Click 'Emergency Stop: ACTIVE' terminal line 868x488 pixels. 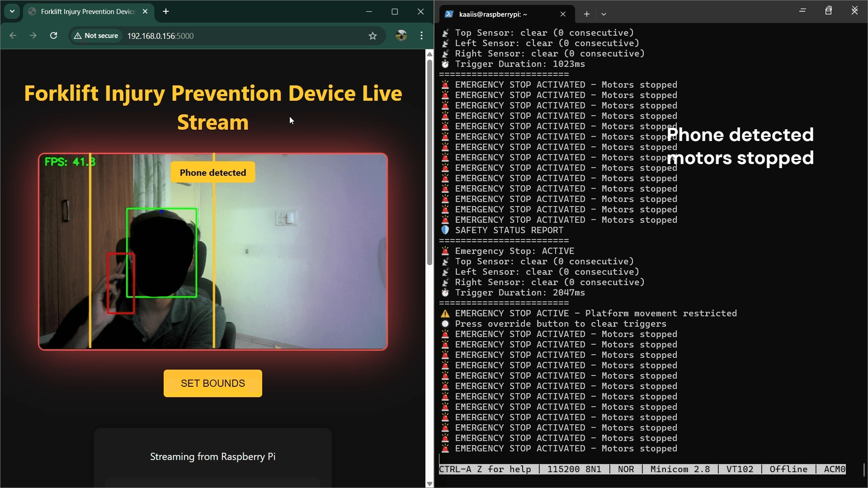[514, 251]
